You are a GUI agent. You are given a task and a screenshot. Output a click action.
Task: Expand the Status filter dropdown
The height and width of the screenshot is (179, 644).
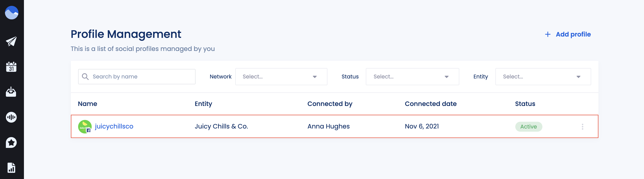(412, 77)
